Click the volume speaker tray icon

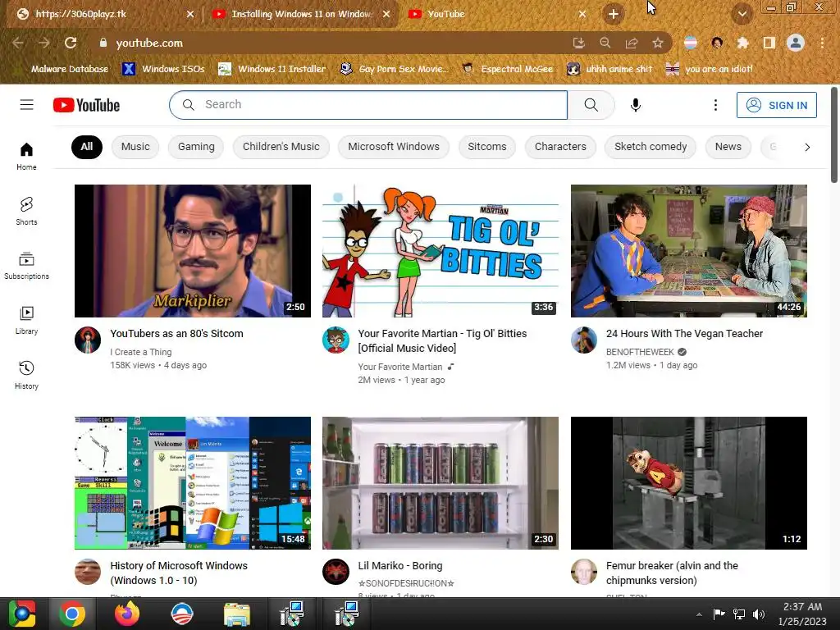759,614
